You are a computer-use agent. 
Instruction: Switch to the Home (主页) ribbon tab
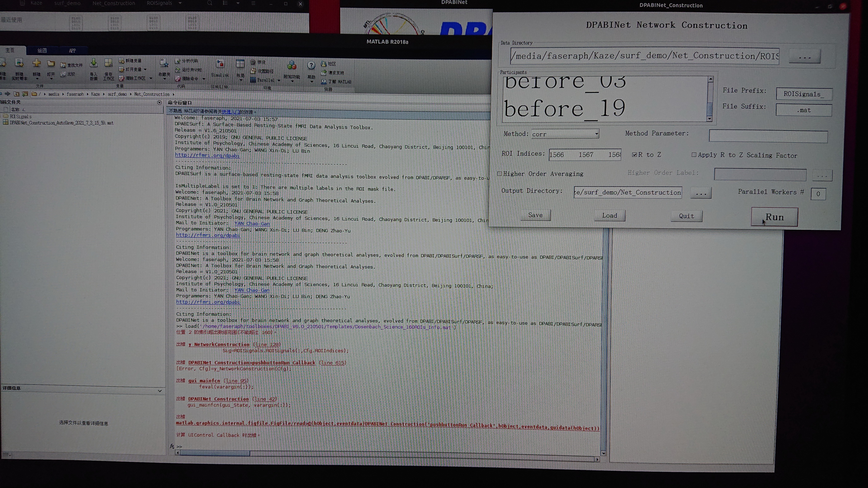pos(10,50)
